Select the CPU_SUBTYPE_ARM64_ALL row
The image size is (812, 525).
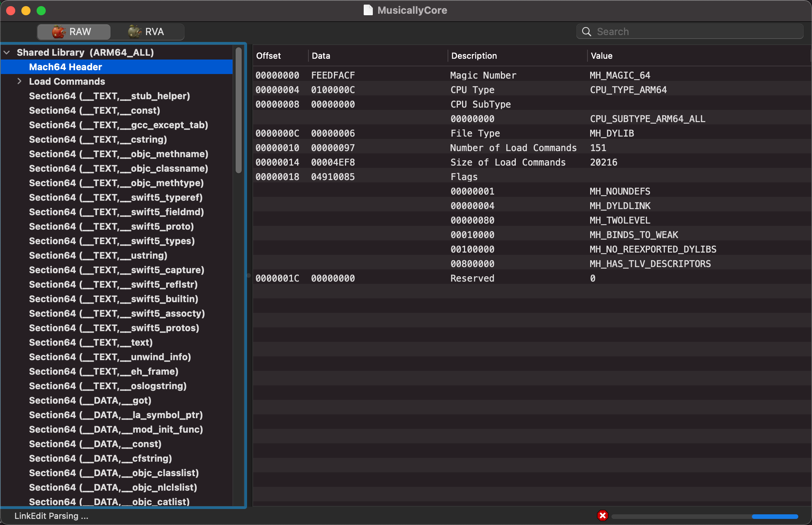point(532,119)
